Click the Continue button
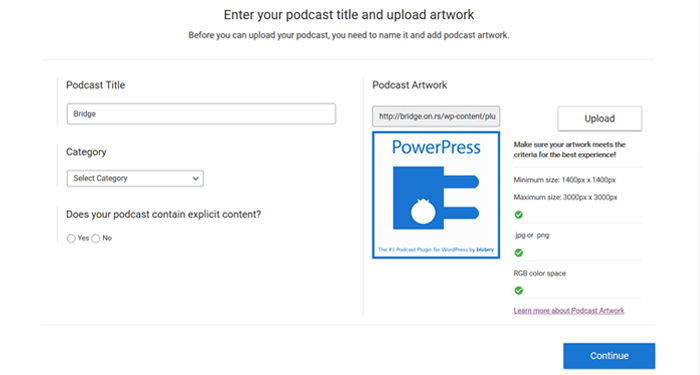The image size is (700, 375). click(609, 356)
